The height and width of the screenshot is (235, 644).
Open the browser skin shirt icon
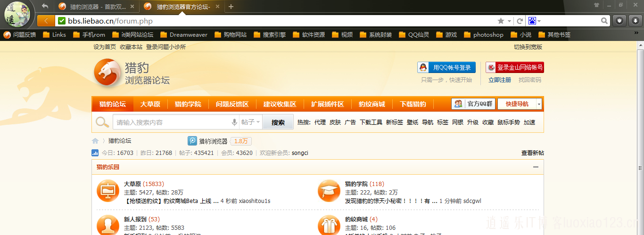click(x=597, y=5)
